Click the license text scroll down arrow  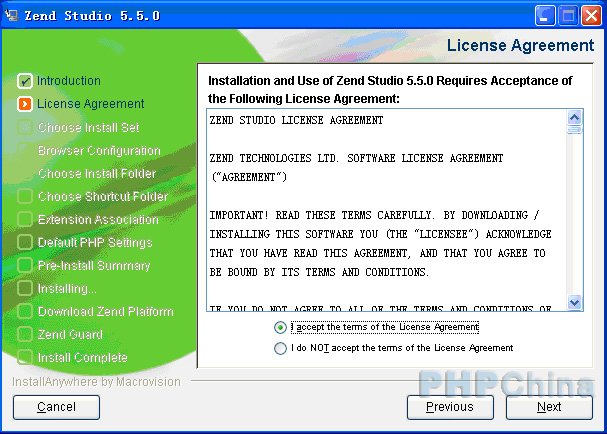coord(574,302)
